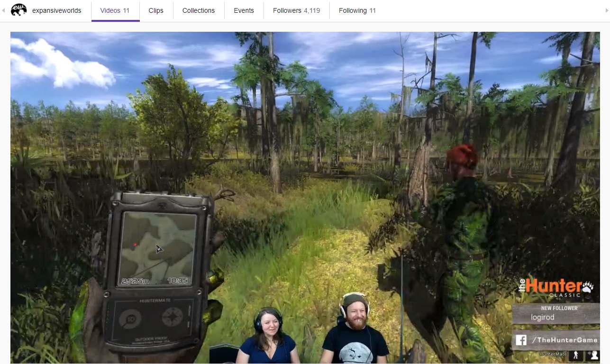Image resolution: width=610 pixels, height=364 pixels.
Task: Click the 10:35 time on Huntermate
Action: pyautogui.click(x=178, y=280)
